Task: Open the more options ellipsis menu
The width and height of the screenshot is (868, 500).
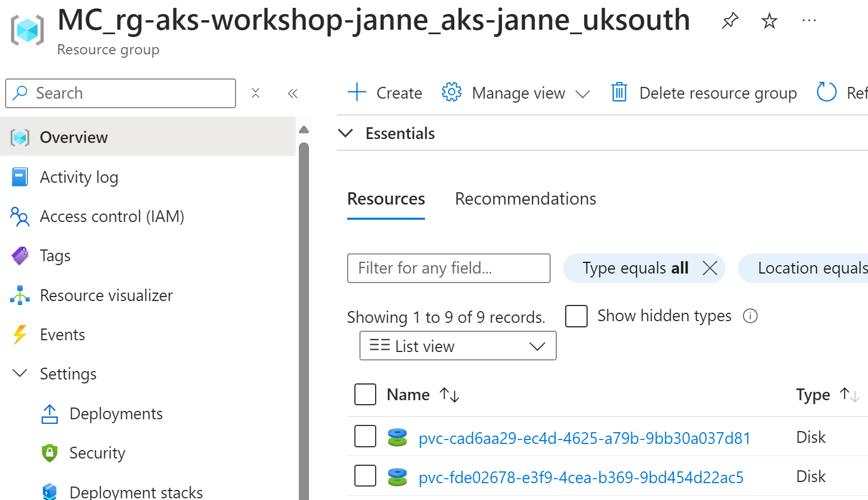Action: point(809,21)
